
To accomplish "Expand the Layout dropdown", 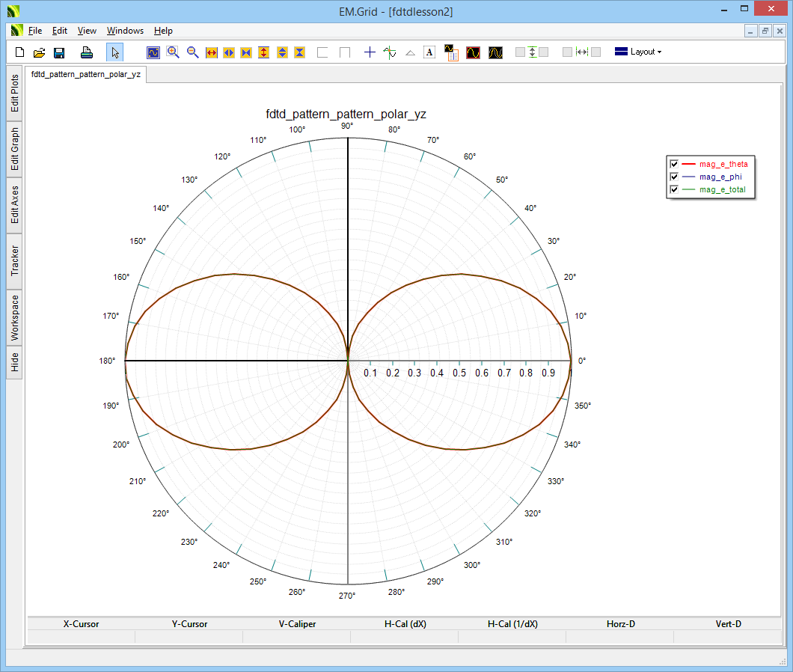I will tap(638, 52).
